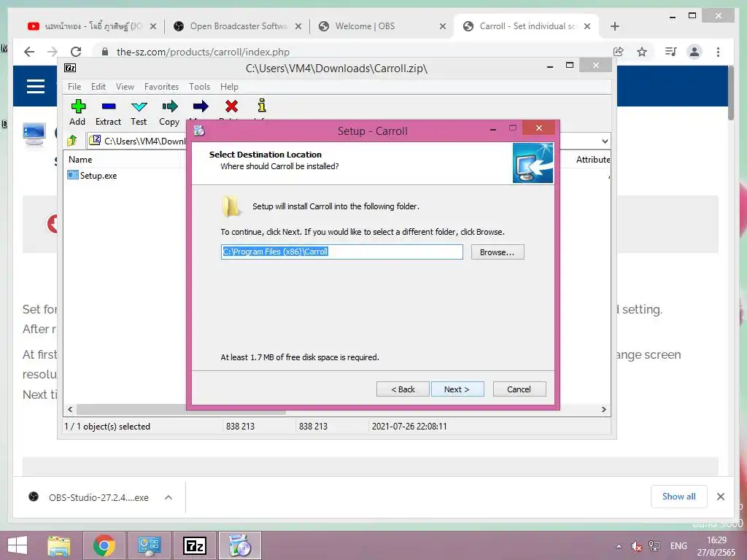Viewport: 747px width, 560px height.
Task: Open Chrome from the taskbar
Action: coord(104,545)
